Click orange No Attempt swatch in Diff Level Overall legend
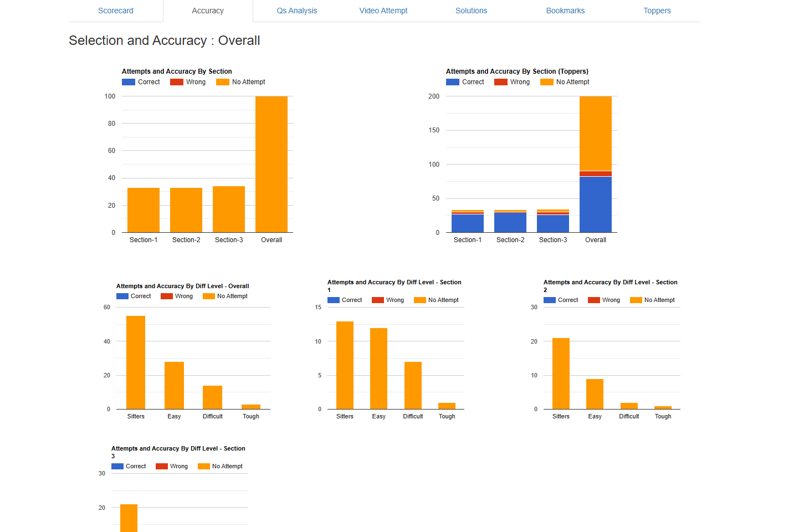The image size is (804, 532). click(x=208, y=296)
